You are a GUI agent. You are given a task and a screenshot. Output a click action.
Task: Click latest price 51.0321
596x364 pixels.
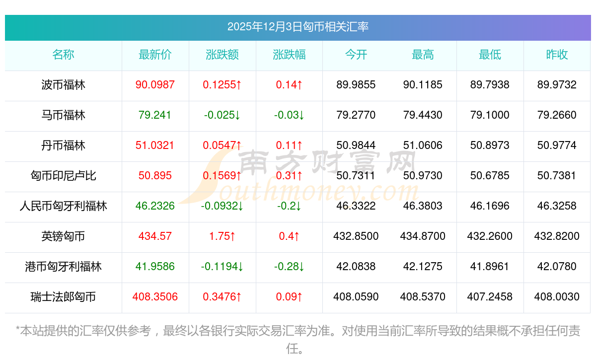click(155, 146)
